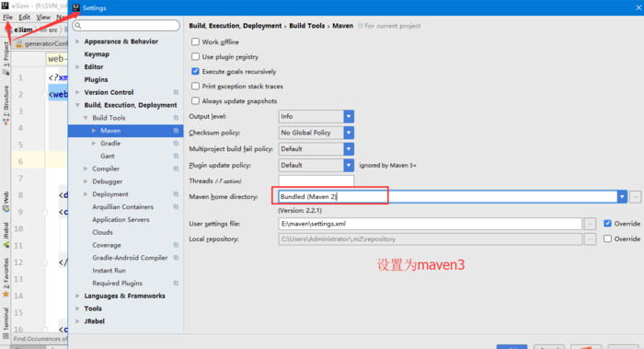
Task: Browse for User settings file
Action: (x=591, y=224)
